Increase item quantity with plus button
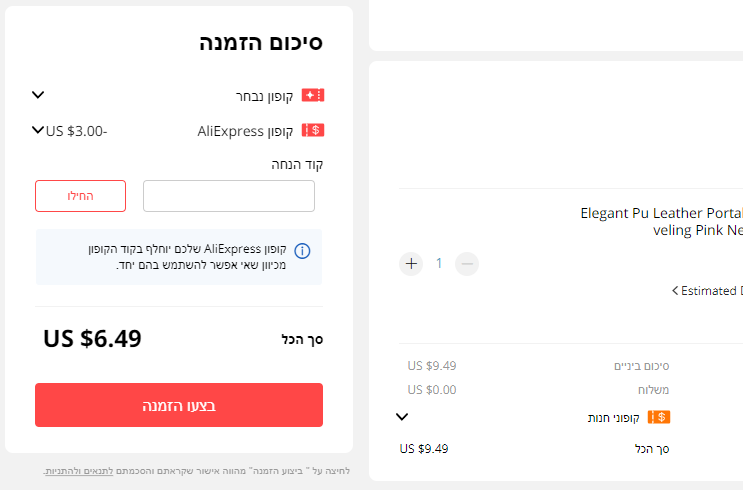Screen dimensions: 743x490 coord(411,264)
